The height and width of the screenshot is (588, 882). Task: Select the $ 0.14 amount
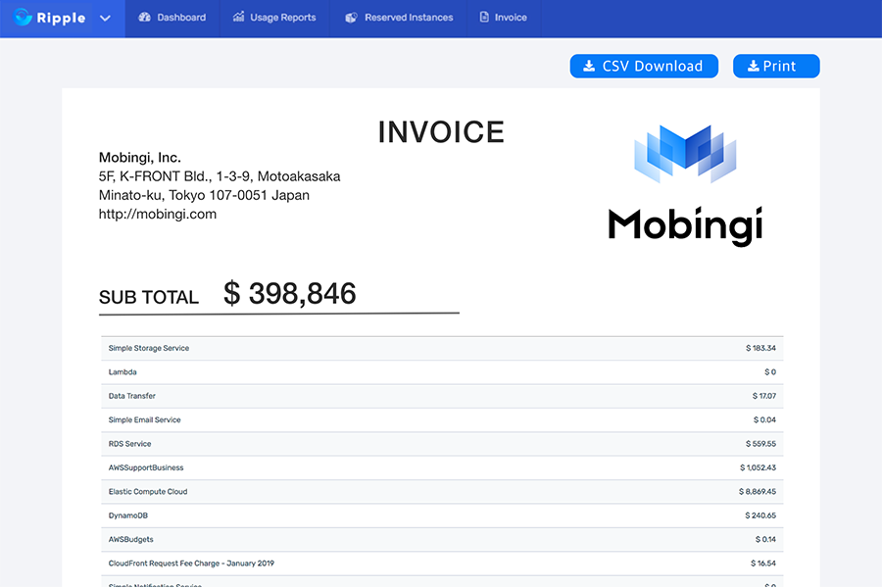(x=765, y=540)
